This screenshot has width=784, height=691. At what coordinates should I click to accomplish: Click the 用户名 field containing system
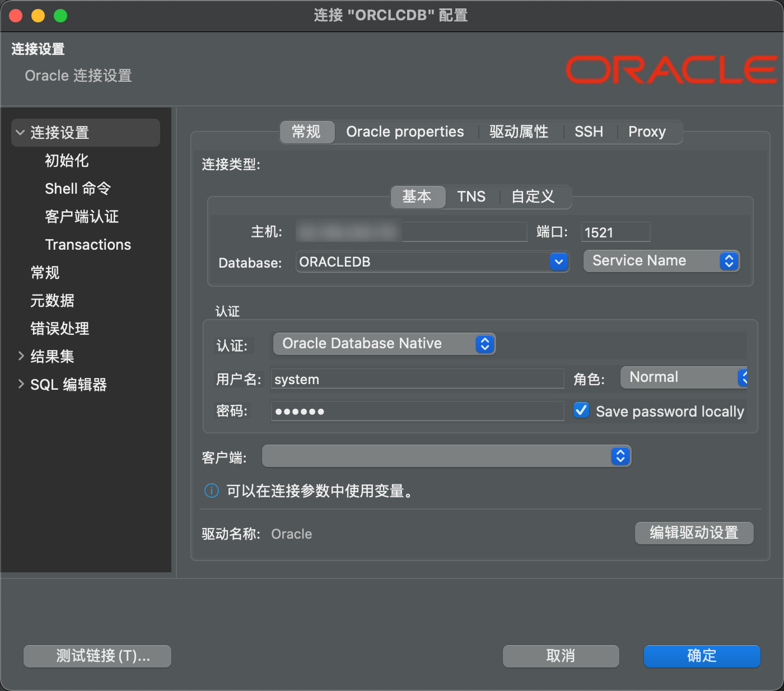pos(417,379)
